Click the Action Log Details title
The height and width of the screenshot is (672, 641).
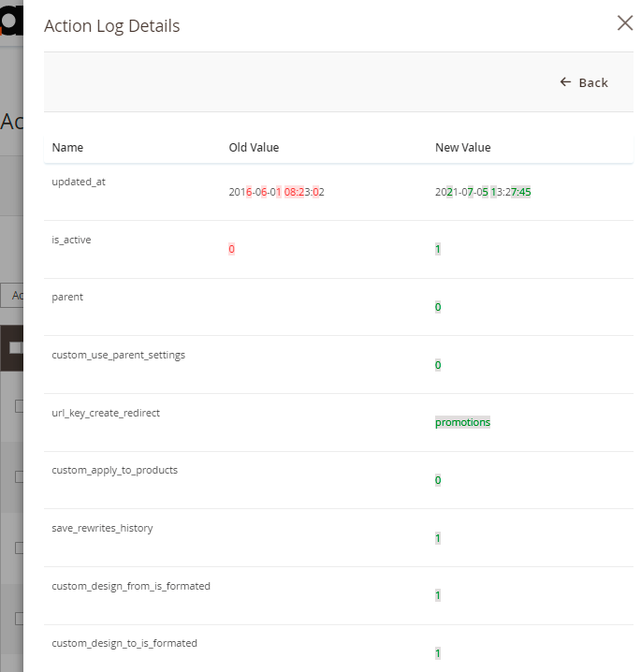pos(111,26)
